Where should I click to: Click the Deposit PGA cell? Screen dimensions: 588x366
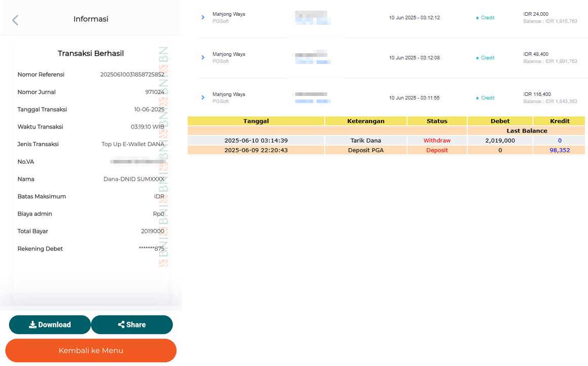[x=366, y=150]
